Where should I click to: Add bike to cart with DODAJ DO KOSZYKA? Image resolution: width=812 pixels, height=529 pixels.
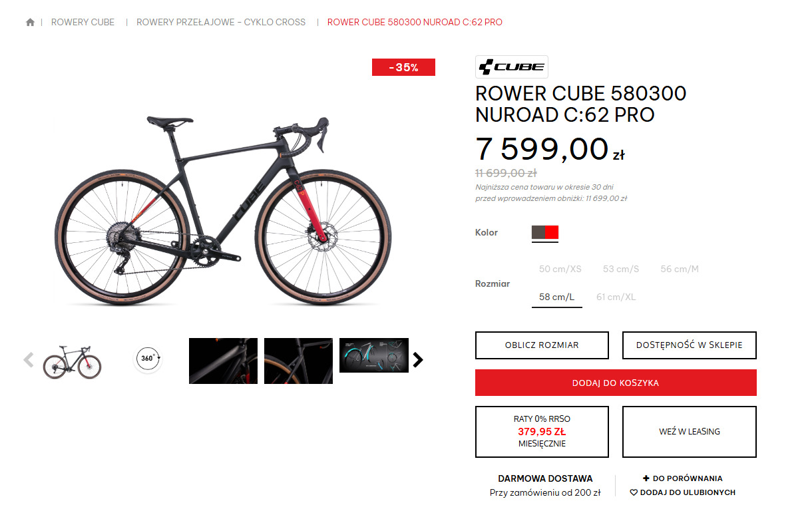616,383
